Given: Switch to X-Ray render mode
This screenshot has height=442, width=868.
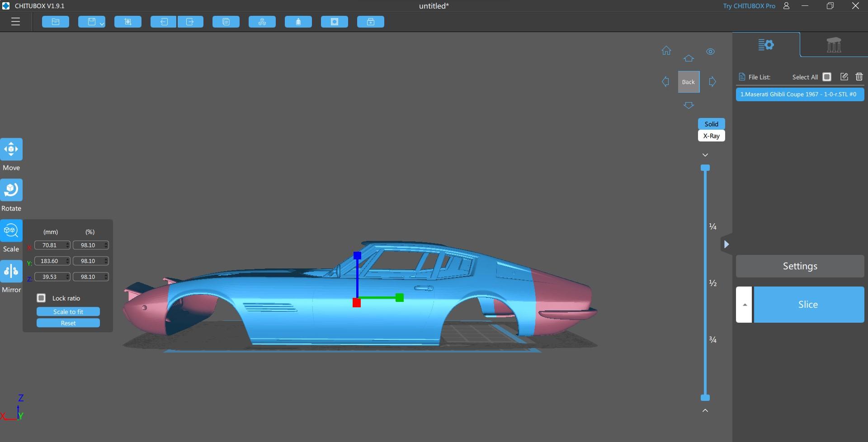Looking at the screenshot, I should 712,136.
